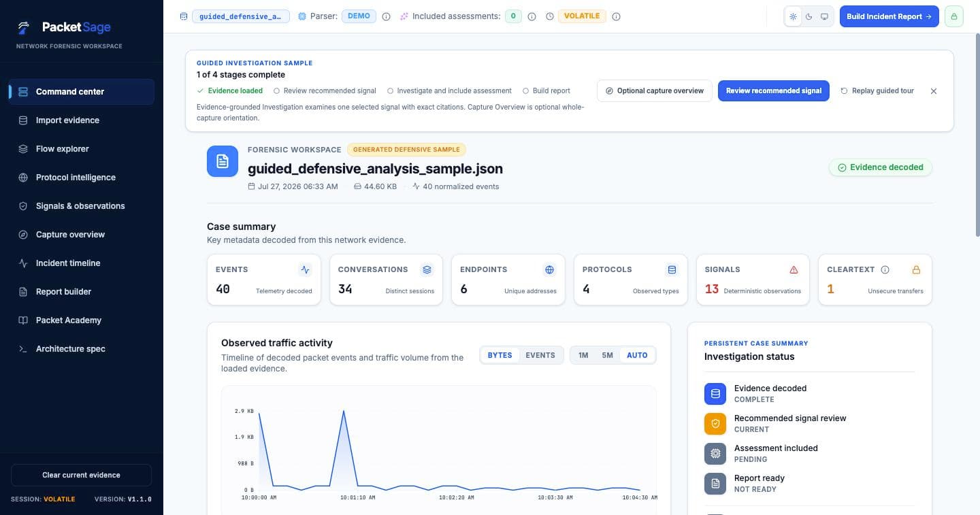
Task: Click info icon next to VOLATILE badge
Action: point(616,16)
